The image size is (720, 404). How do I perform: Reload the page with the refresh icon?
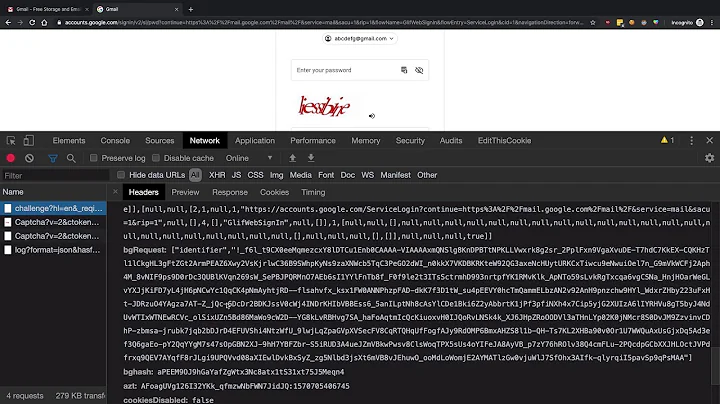pos(32,22)
